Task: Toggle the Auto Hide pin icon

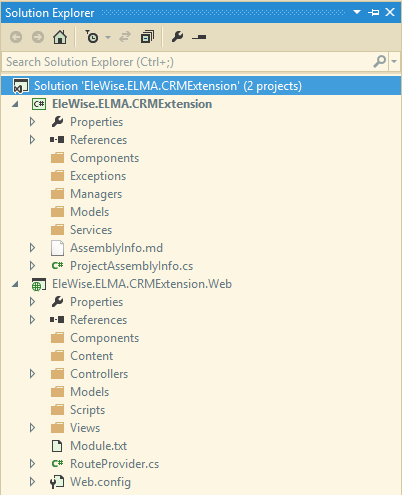Action: (x=374, y=13)
